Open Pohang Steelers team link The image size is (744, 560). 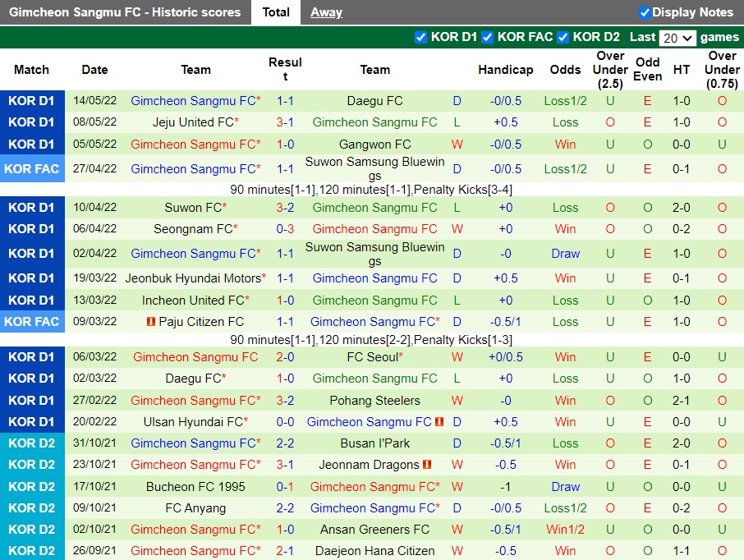click(x=374, y=401)
